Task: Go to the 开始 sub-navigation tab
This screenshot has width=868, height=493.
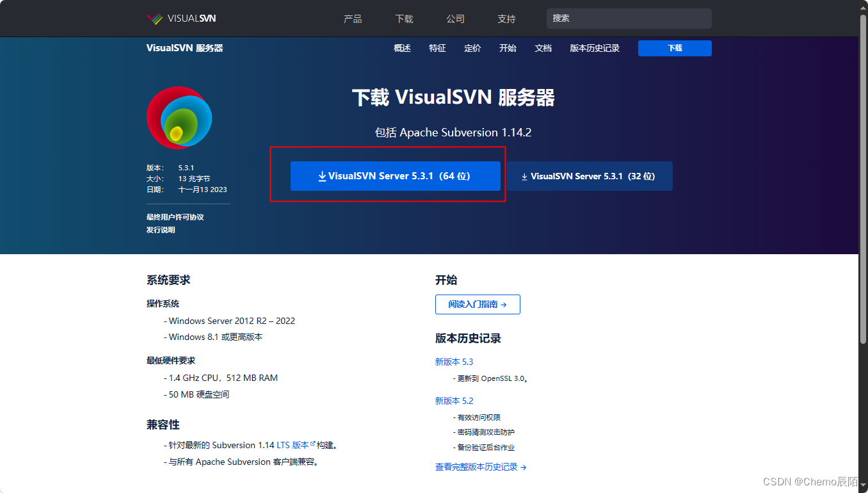Action: click(x=508, y=48)
